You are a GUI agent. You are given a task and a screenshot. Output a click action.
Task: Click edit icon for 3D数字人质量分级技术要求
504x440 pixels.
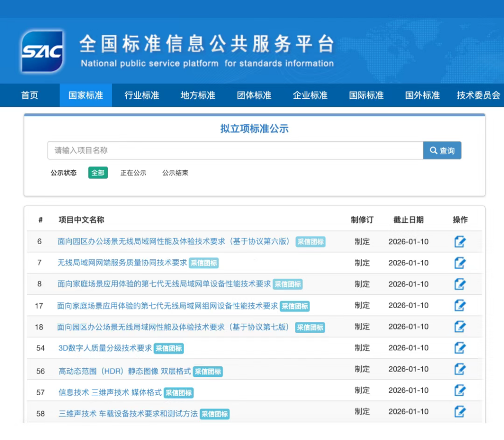point(460,348)
